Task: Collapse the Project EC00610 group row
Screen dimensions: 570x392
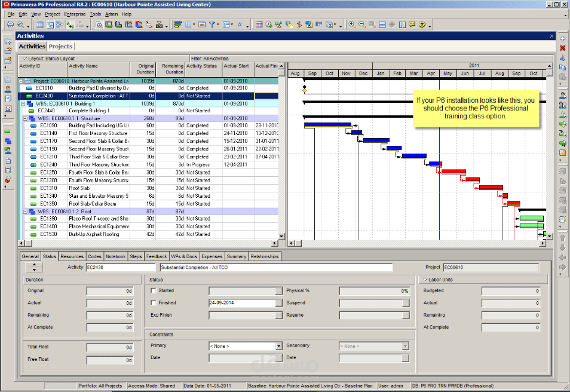Action: pos(21,81)
